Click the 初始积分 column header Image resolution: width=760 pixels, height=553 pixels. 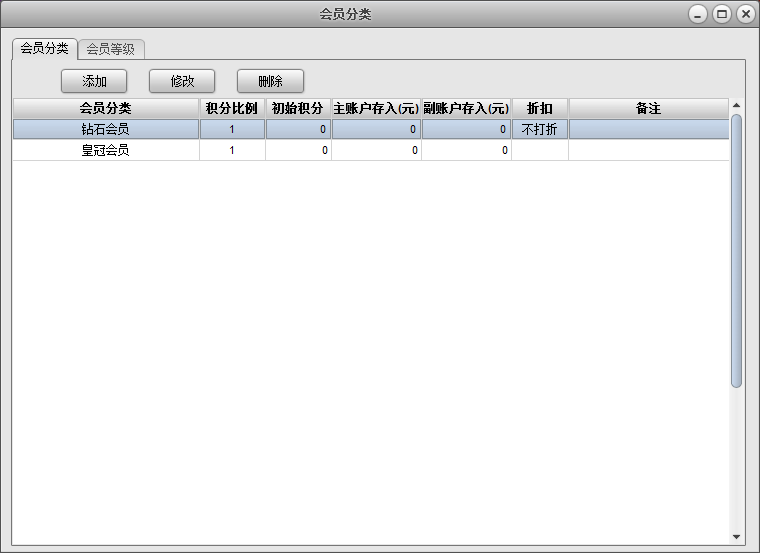[298, 108]
